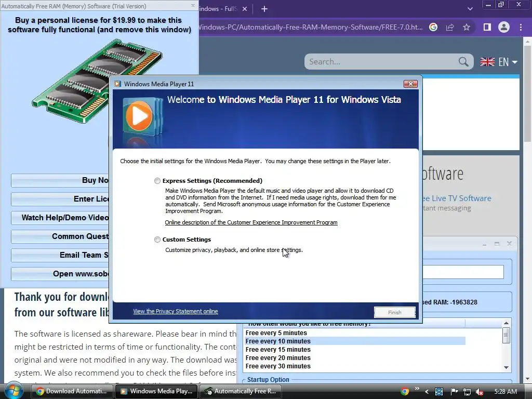Screen dimensions: 532x399
Task: Select Express Settings (Recommended) radio button
Action: 157,181
